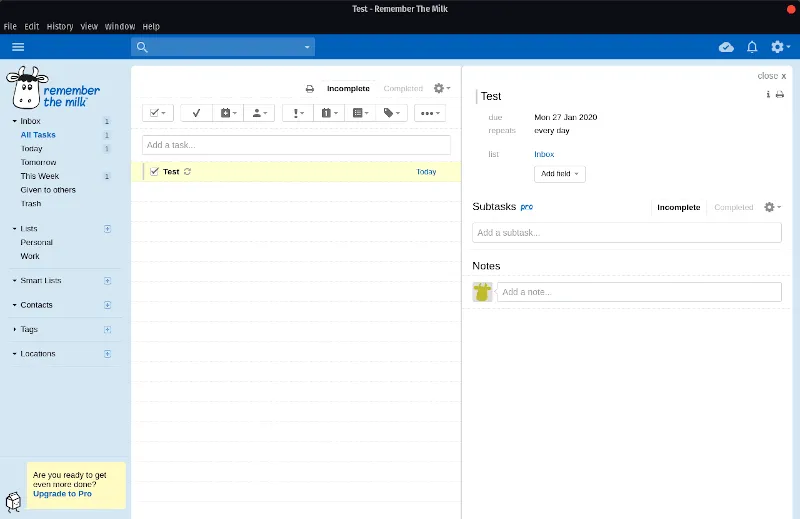Open the Add field dropdown
Viewport: 800px width, 519px height.
(x=560, y=174)
